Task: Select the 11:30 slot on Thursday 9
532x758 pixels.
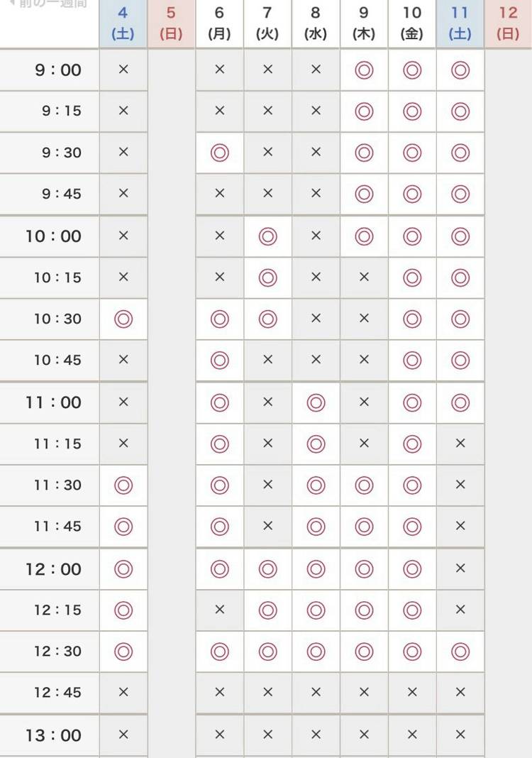Action: coord(364,485)
